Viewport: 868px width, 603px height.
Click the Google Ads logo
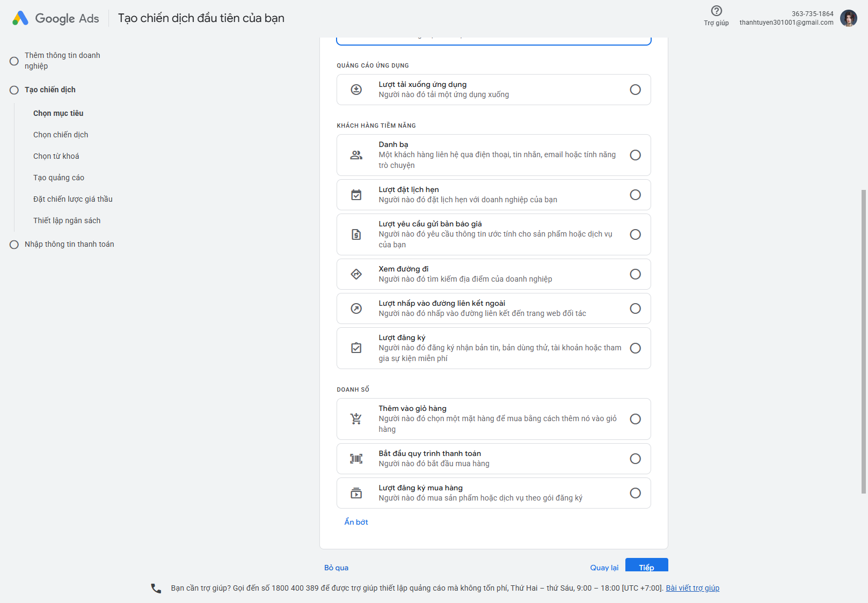[55, 18]
